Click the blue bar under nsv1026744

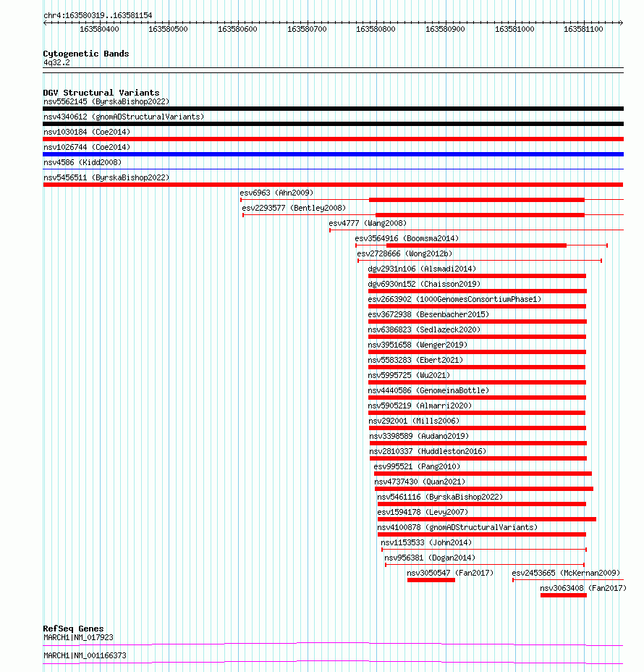333,154
